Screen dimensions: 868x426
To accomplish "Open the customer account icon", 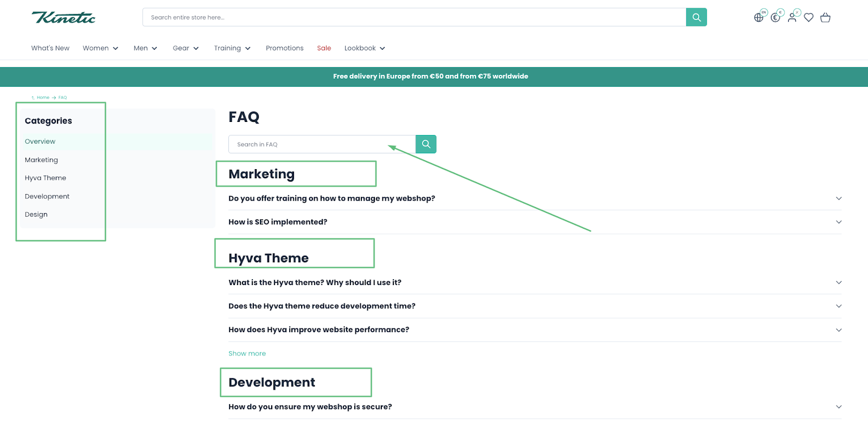I will coord(792,17).
